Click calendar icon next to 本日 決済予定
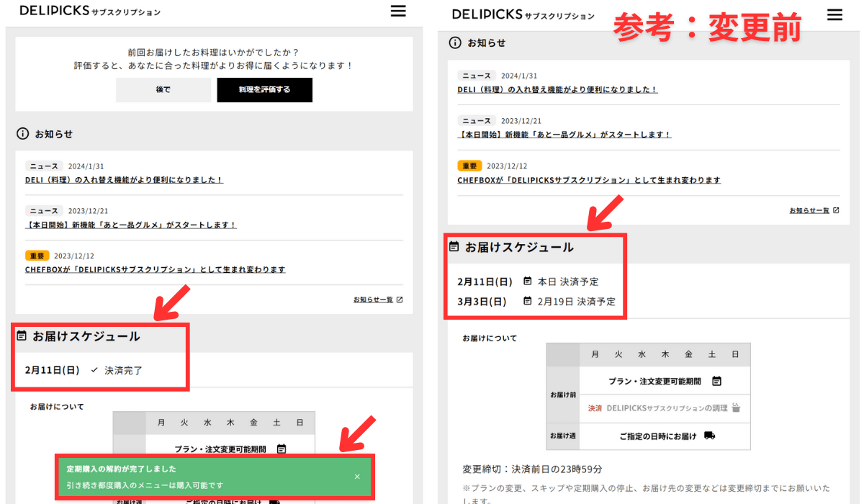This screenshot has height=504, width=864. pos(528,281)
